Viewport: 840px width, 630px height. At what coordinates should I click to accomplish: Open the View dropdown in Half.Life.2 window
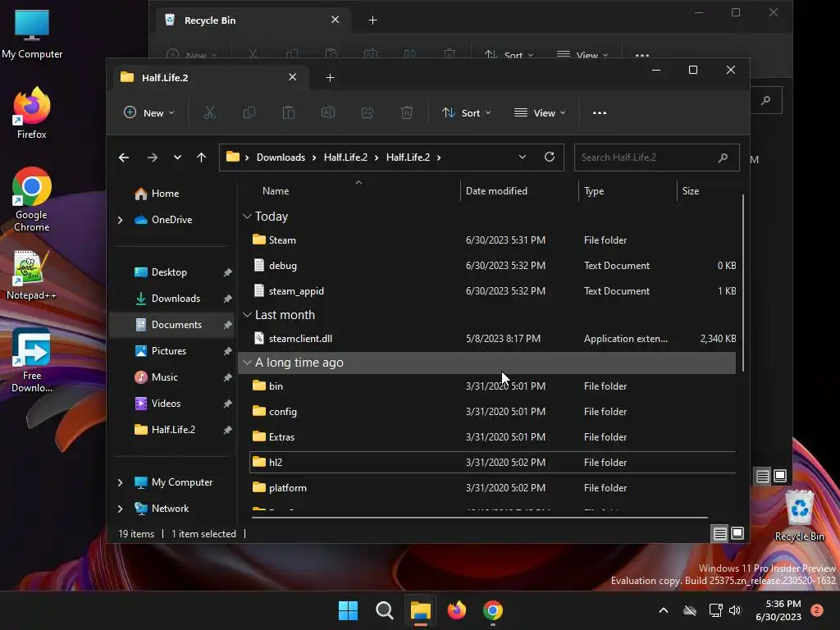[x=540, y=113]
